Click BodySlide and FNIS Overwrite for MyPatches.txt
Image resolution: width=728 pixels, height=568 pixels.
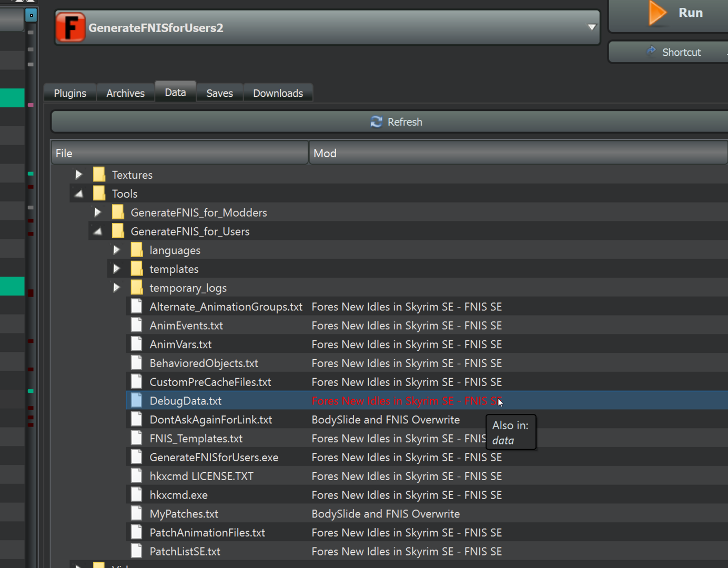click(x=386, y=514)
